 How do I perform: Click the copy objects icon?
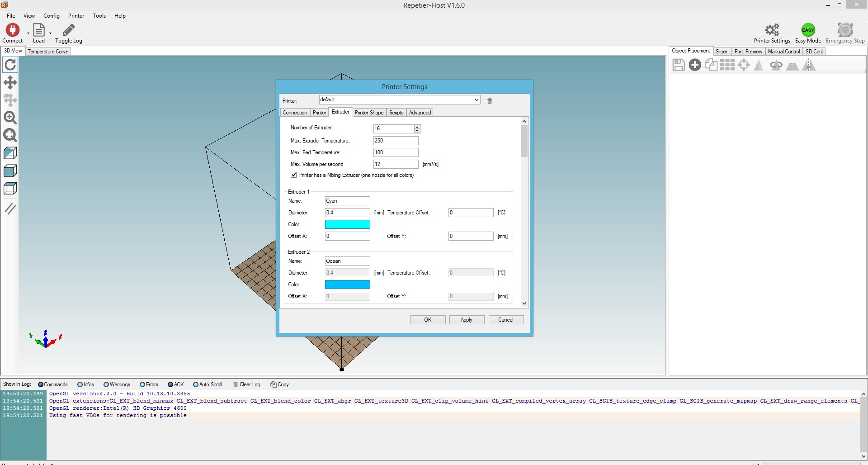(711, 65)
